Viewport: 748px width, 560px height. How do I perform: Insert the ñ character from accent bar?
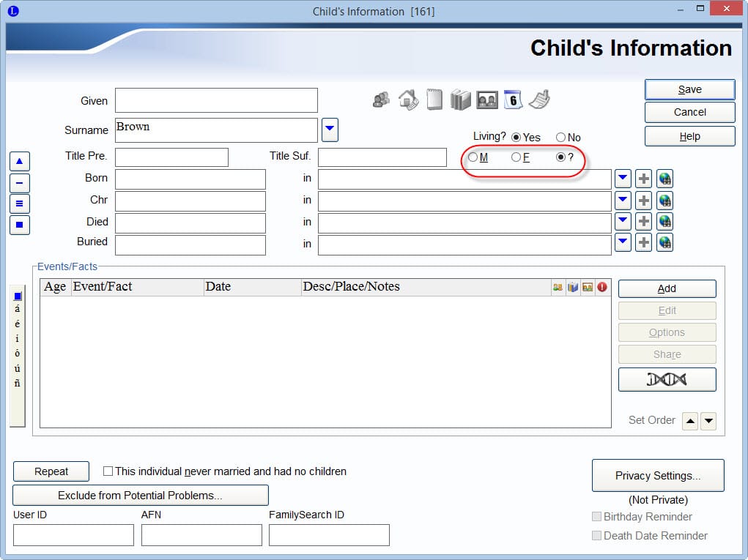pos(17,383)
